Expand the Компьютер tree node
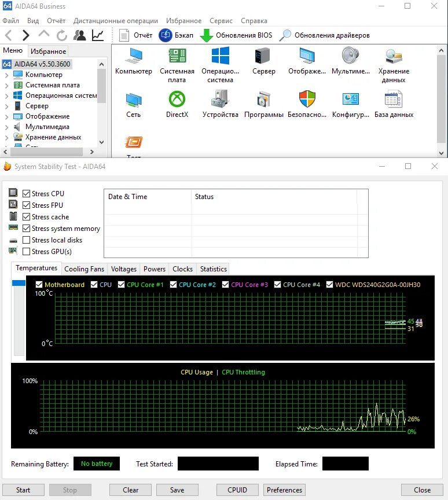Image resolution: width=448 pixels, height=500 pixels. point(7,75)
